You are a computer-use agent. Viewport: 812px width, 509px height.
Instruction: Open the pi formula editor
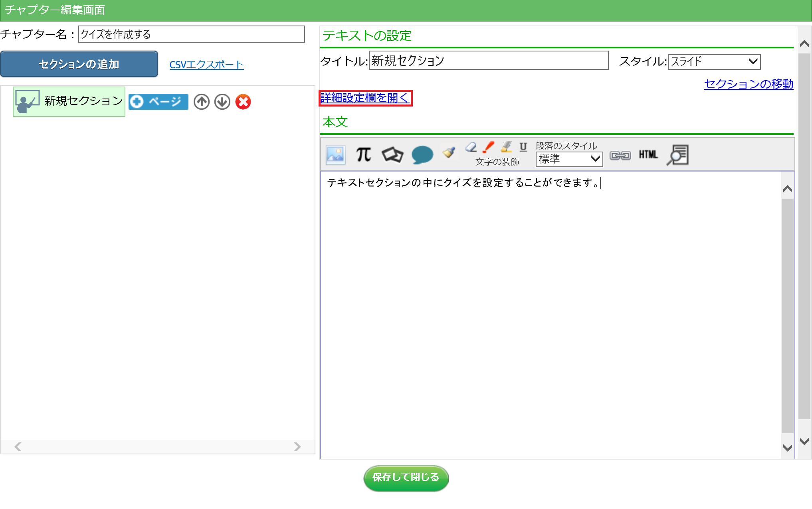(363, 155)
